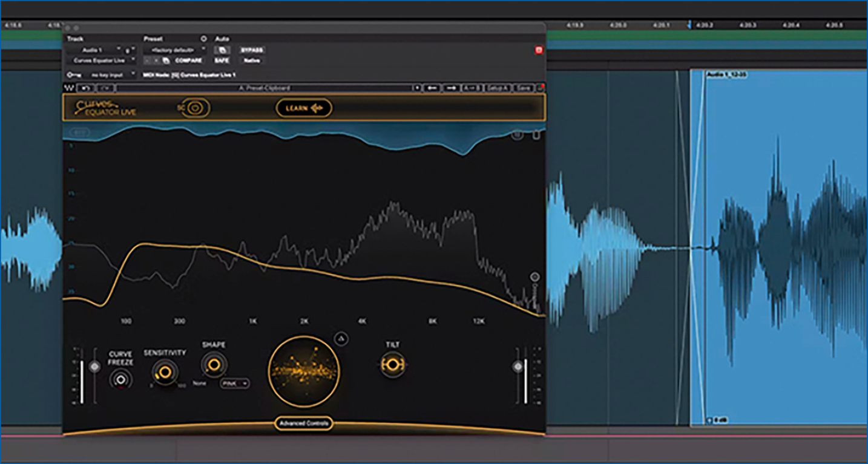The height and width of the screenshot is (464, 868).
Task: Open the Curves Equator Live insert selector
Action: tap(100, 60)
